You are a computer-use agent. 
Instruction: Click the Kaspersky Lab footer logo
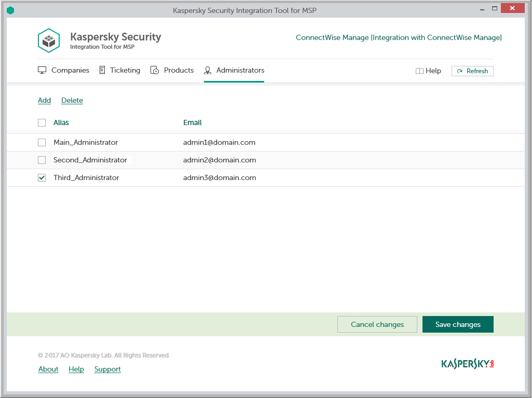tap(467, 364)
